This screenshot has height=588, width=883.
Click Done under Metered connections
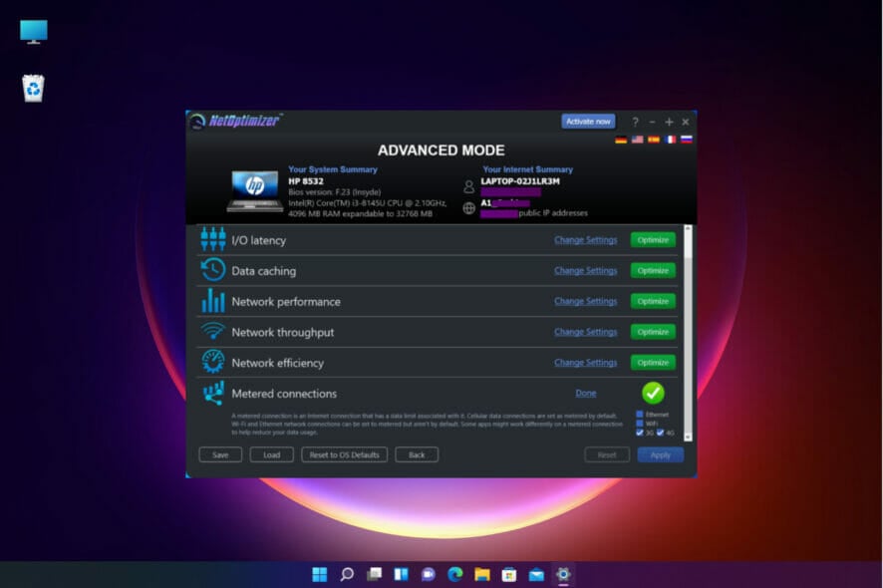586,393
